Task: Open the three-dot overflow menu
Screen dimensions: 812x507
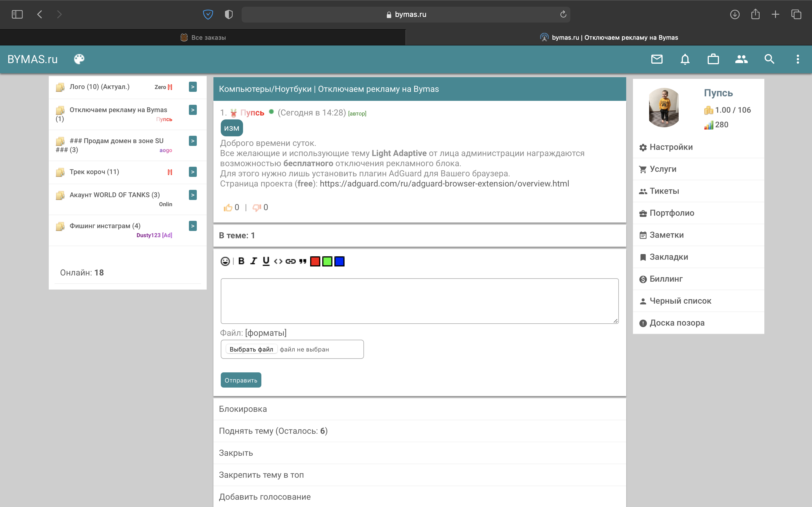Action: tap(798, 59)
